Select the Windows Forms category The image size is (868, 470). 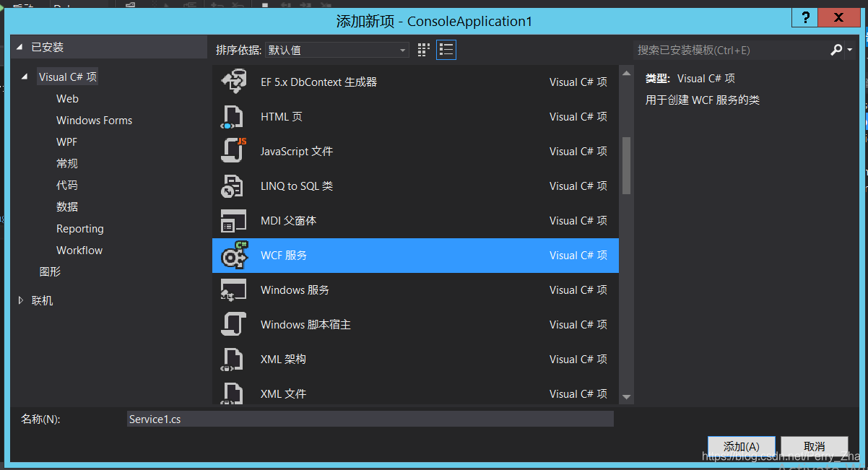pos(95,121)
